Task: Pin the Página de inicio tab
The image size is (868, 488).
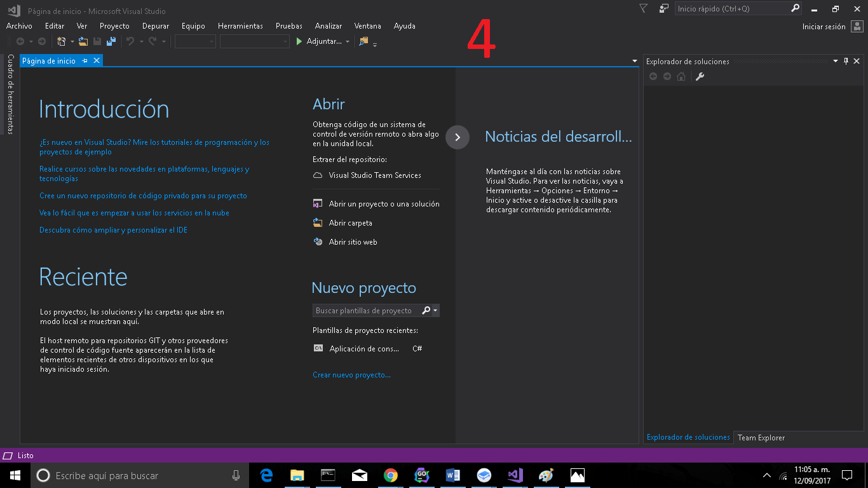Action: pos(85,61)
